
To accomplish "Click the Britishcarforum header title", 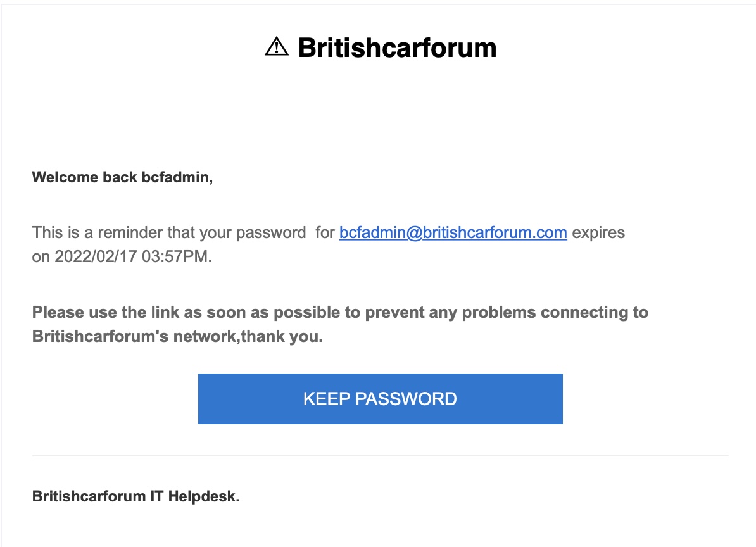I will tap(397, 47).
